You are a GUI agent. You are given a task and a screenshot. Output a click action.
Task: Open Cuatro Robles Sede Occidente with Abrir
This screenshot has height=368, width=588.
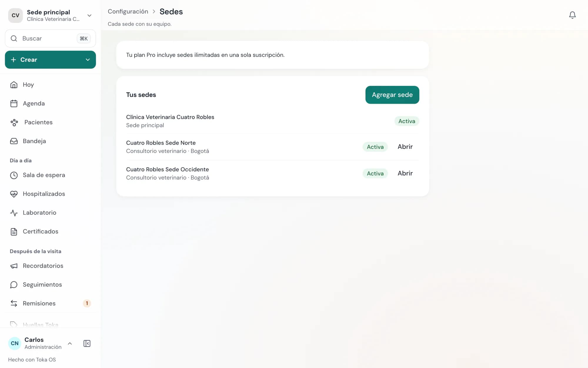tap(405, 173)
